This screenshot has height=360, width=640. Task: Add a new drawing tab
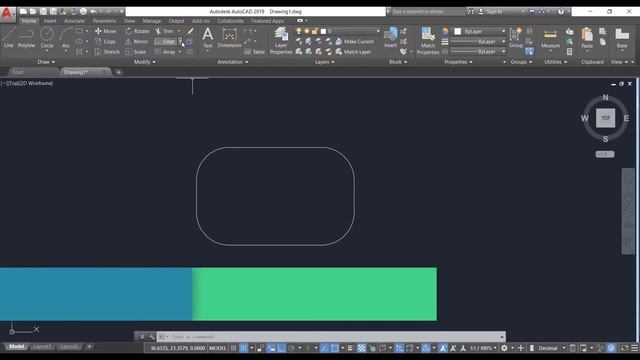(x=119, y=72)
